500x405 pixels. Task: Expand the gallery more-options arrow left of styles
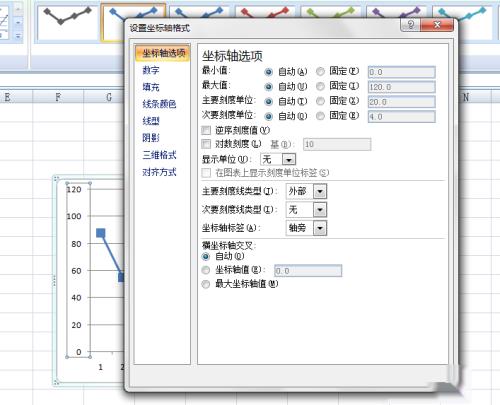(x=18, y=36)
